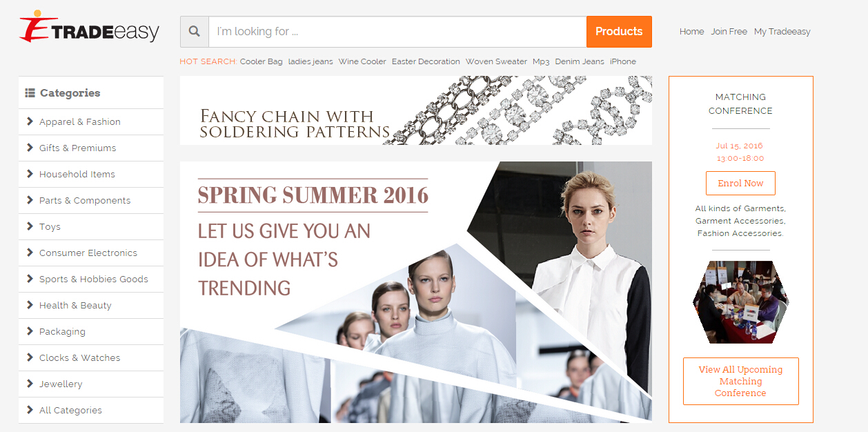Viewport: 868px width, 432px height.
Task: Click the "I'm looking for" search field
Action: tap(397, 32)
